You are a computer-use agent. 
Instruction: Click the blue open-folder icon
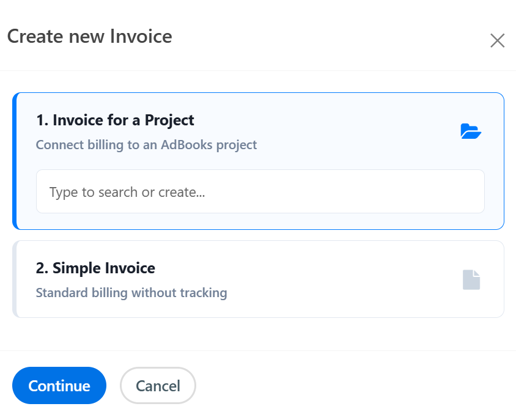471,131
